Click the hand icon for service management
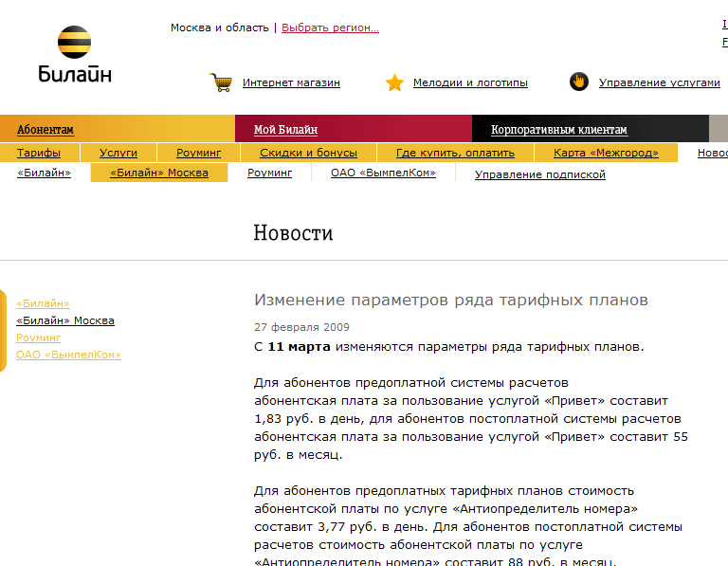Screen dimensions: 728x566 point(579,82)
